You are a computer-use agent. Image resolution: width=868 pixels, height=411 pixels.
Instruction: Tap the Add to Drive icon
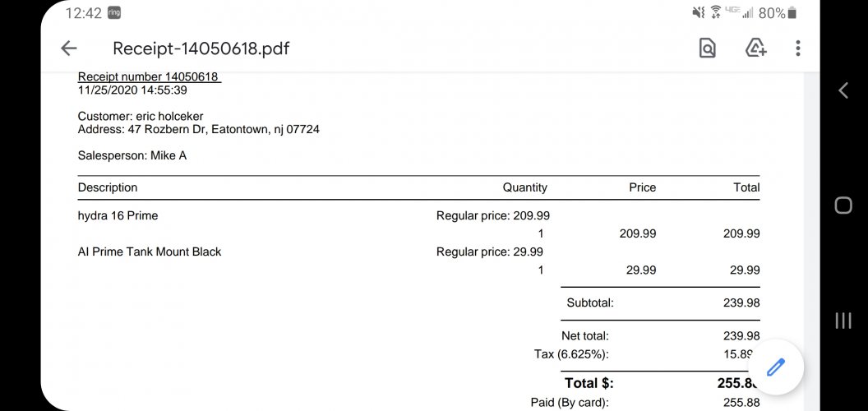coord(755,48)
